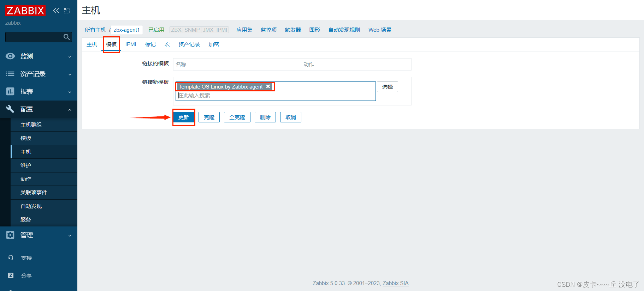Switch to the 加密 tab
Screen dimensions: 644x291
coord(214,44)
